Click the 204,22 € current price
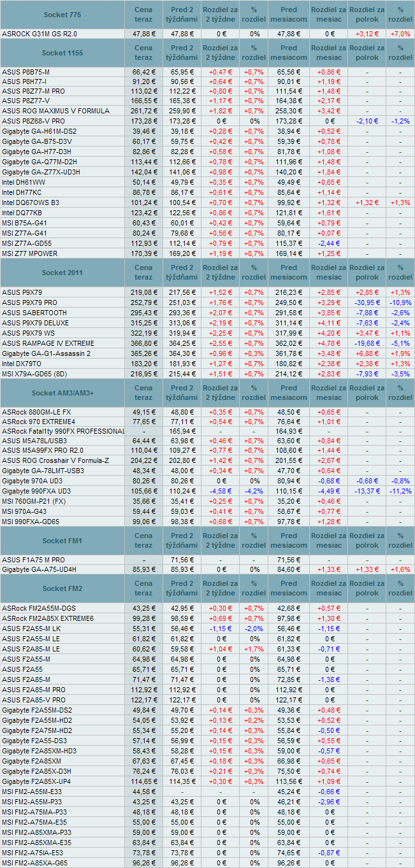The width and height of the screenshot is (415, 868). tap(144, 460)
